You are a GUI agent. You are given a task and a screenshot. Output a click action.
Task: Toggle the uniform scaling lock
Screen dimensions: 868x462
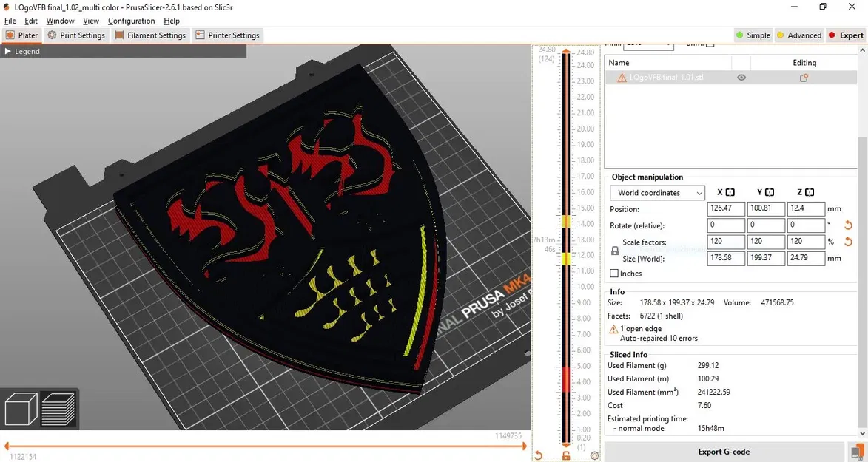[x=614, y=251]
